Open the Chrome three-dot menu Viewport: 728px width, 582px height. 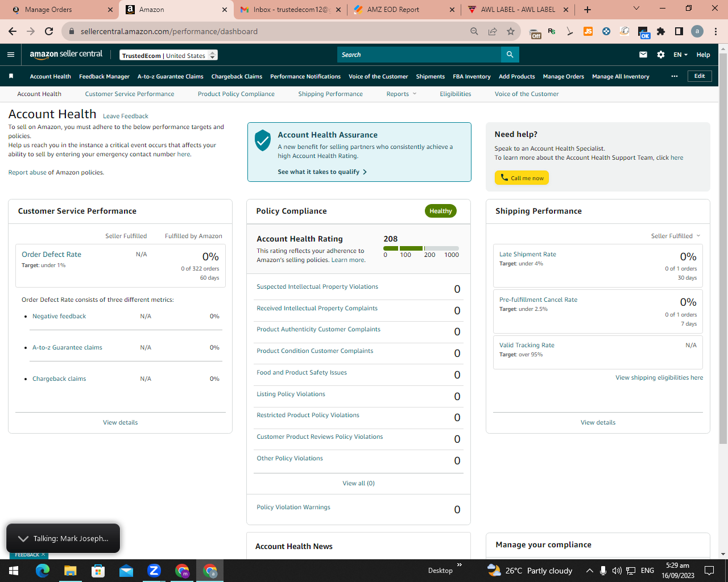pyautogui.click(x=716, y=31)
